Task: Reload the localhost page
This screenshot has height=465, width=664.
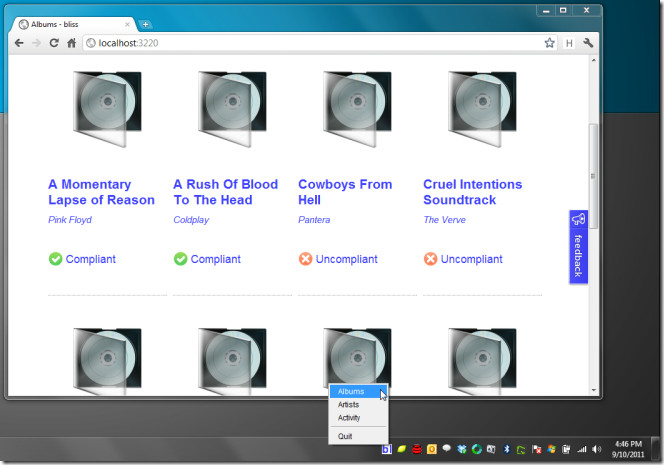Action: point(54,43)
